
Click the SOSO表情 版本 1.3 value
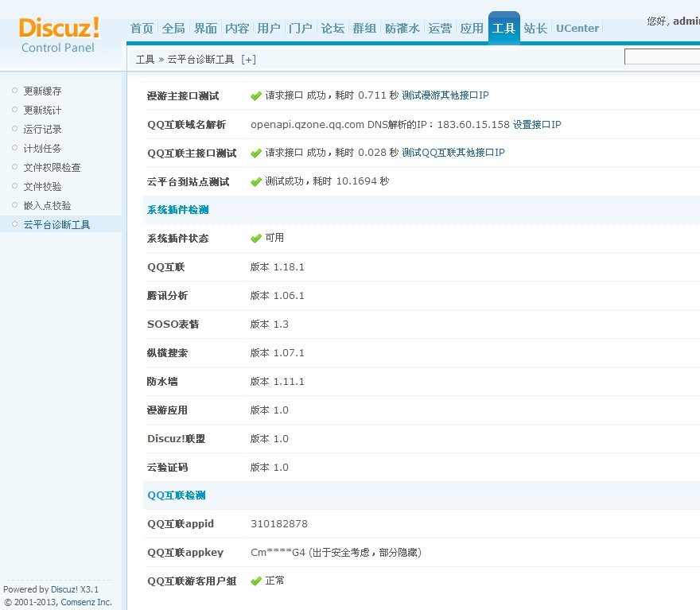tap(269, 324)
